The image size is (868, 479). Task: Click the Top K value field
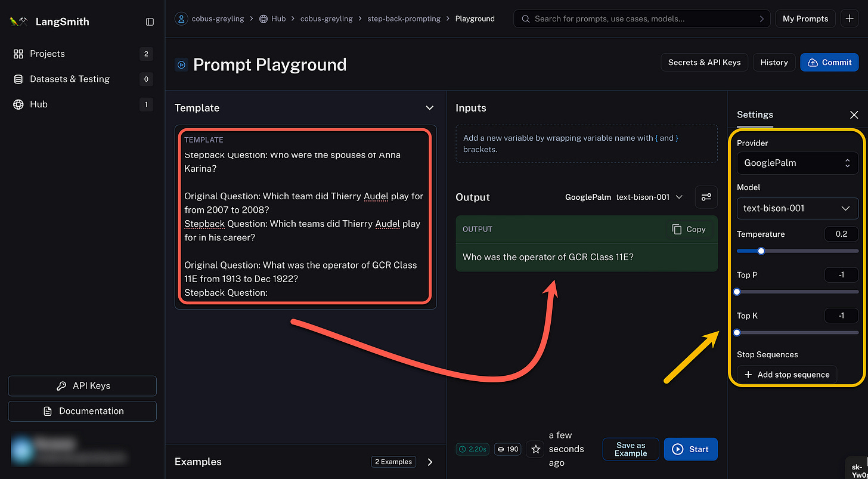pos(841,316)
